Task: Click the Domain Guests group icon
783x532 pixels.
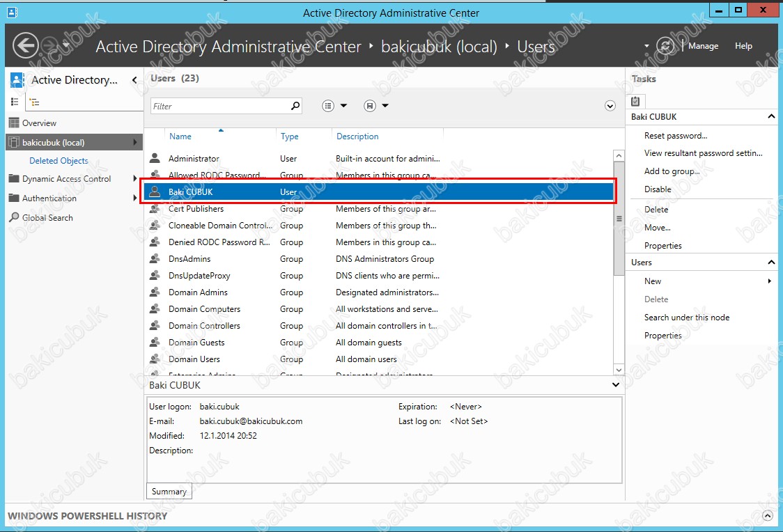Action: tap(155, 343)
